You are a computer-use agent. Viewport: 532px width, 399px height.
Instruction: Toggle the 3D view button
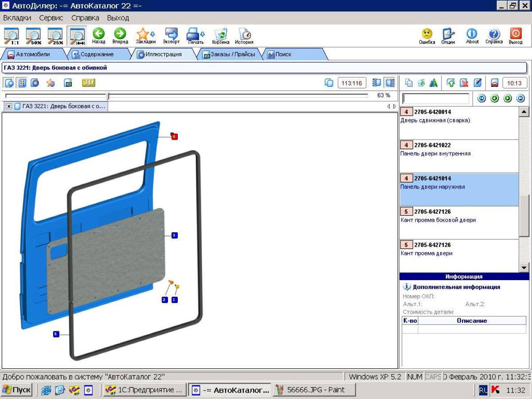(88, 83)
